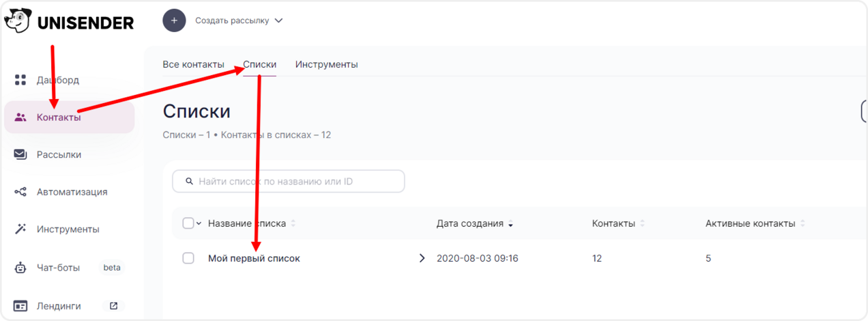Viewport: 868px width, 321px height.
Task: Sort by Активные контакты column
Action: click(755, 223)
